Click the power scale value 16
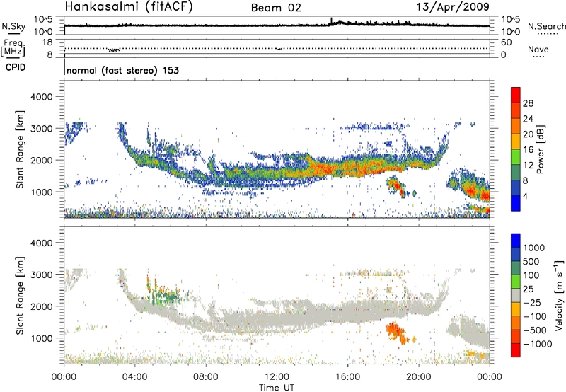 528,150
